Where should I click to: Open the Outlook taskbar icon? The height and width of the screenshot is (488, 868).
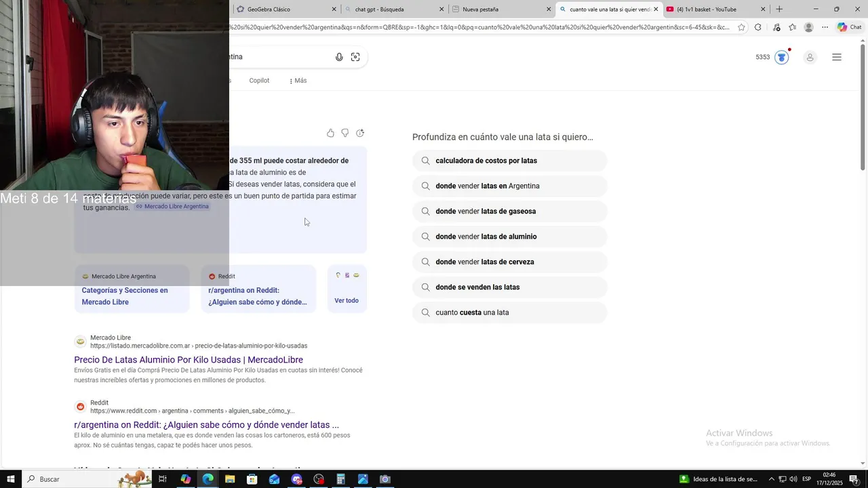(x=274, y=479)
